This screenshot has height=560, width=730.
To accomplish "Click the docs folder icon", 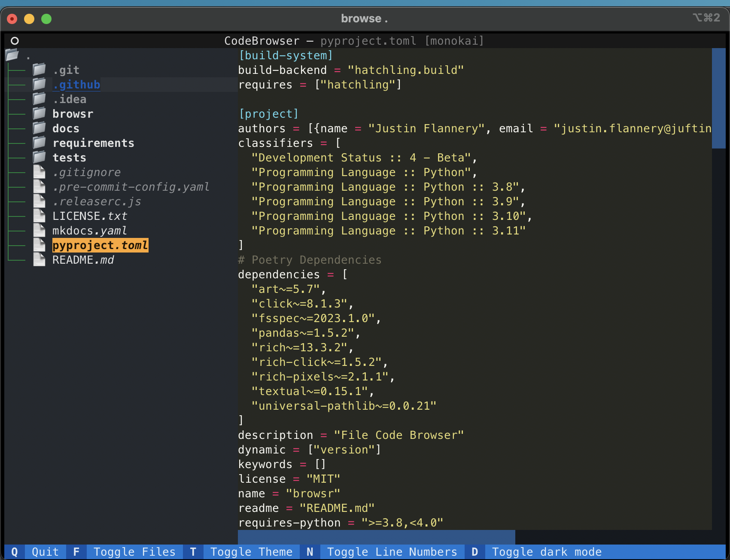I will 39,128.
